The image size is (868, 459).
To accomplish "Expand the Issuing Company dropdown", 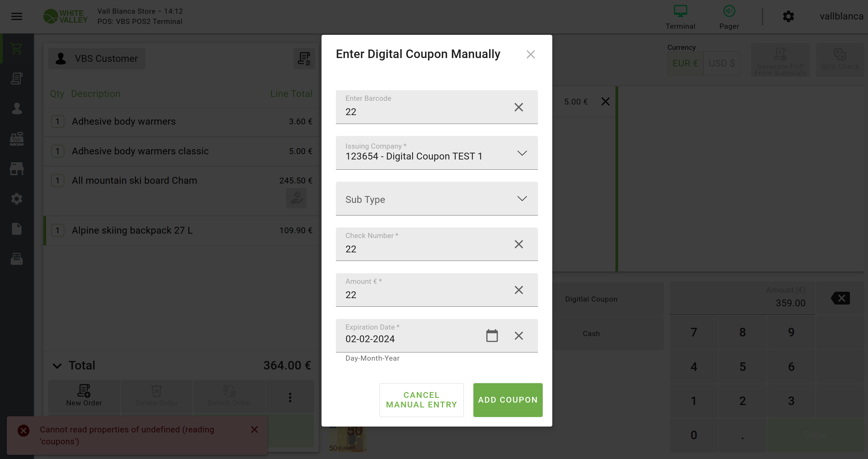I will click(522, 153).
